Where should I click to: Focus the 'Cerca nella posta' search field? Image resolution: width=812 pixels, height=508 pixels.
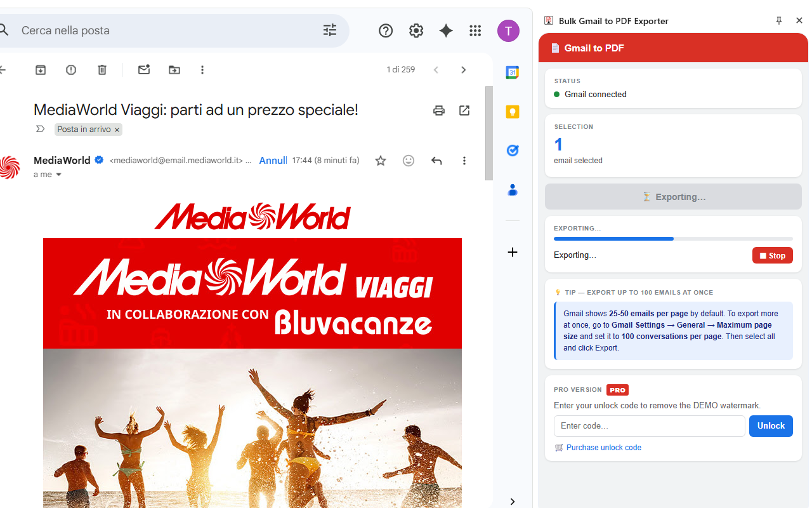165,30
